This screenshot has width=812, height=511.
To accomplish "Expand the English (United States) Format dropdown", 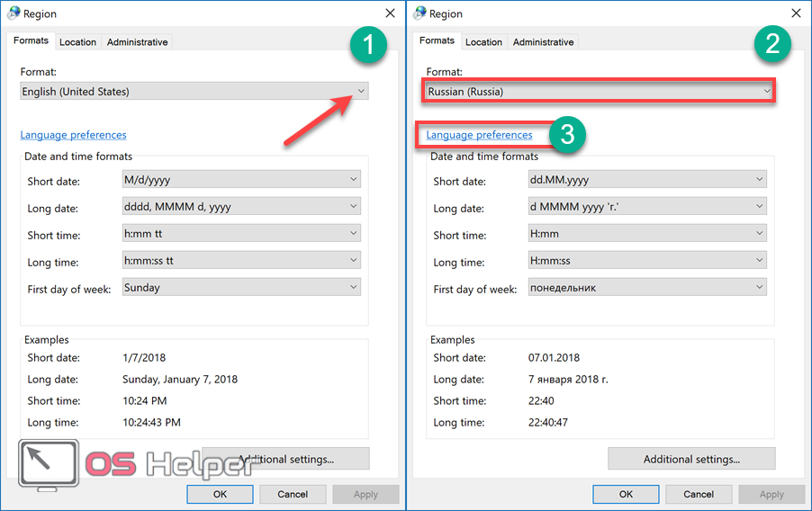I will tap(194, 91).
